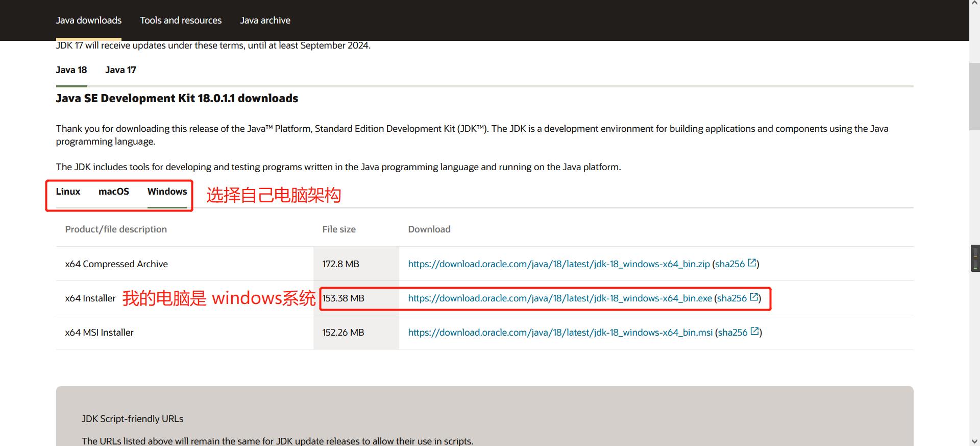This screenshot has width=980, height=446.
Task: Choose the Linux platform tab
Action: tap(68, 192)
